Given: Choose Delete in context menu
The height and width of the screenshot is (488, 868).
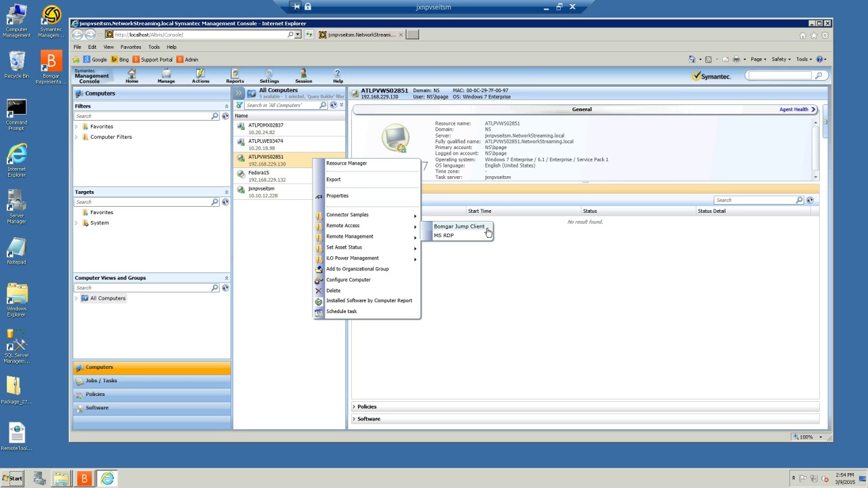Looking at the screenshot, I should pyautogui.click(x=333, y=291).
